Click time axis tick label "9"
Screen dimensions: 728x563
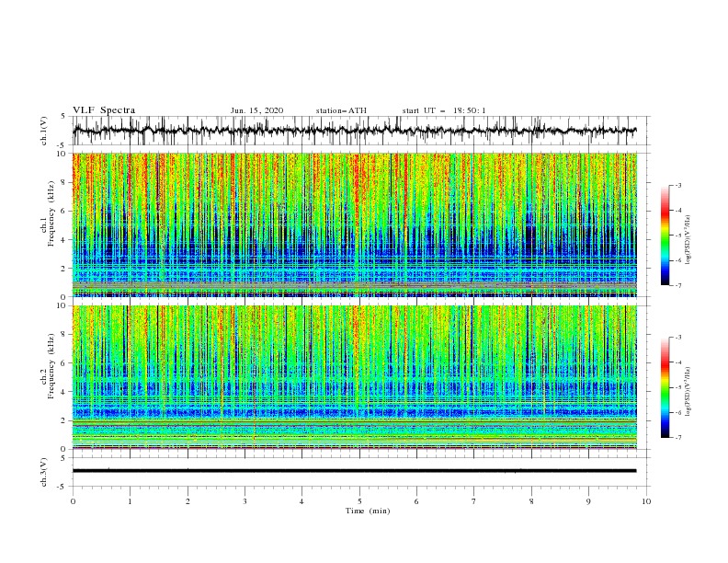[x=588, y=501]
